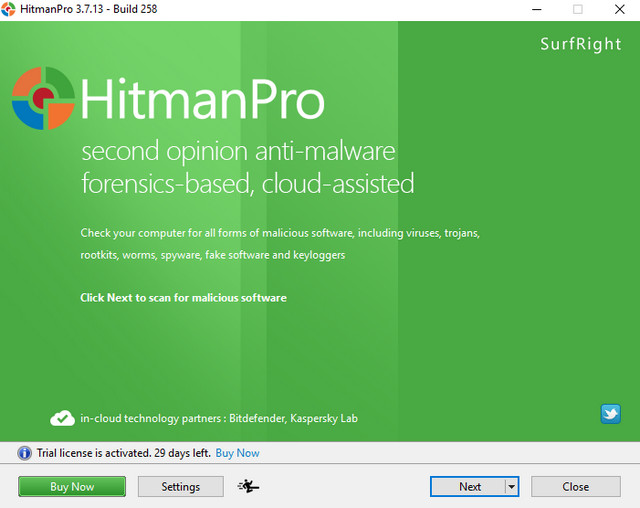Screen dimensions: 640x508
Task: Click the large HitmanPro wordmark
Action: click(x=202, y=99)
